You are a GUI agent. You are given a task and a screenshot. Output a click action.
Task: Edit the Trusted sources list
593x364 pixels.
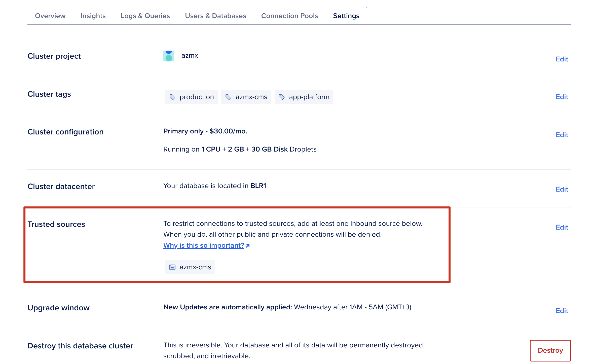click(x=562, y=227)
